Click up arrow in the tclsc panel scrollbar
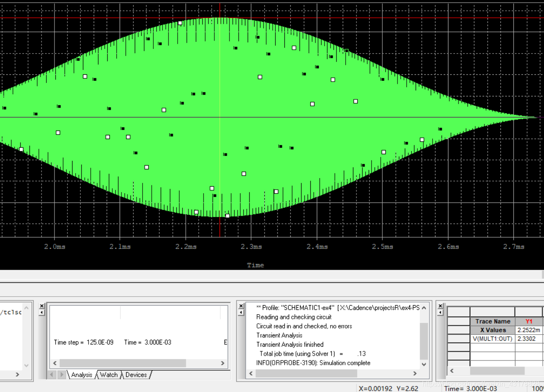The height and width of the screenshot is (392, 544). pos(26,308)
